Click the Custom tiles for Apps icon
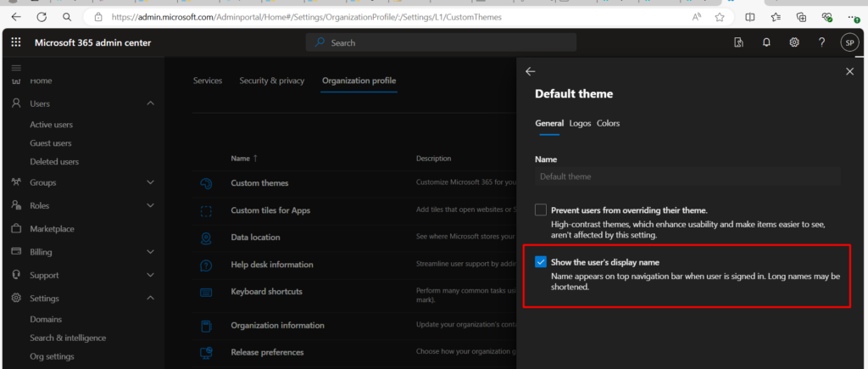868x369 pixels. 206,210
